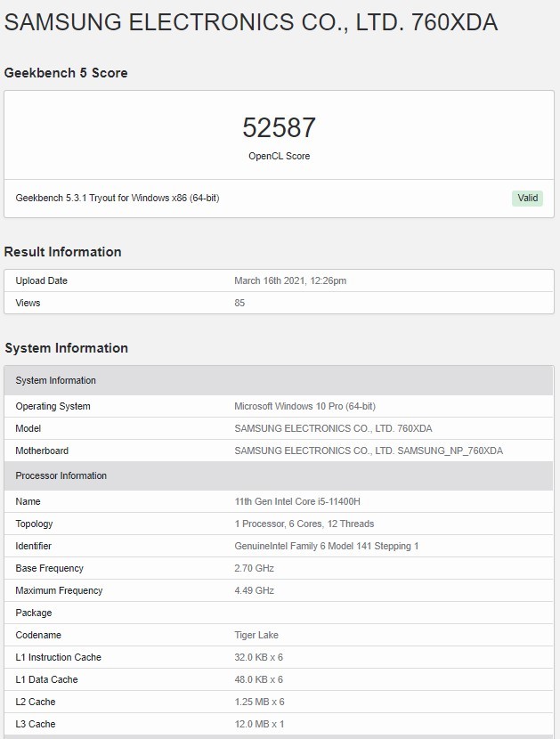Click the 'Base Frequency' label

[x=50, y=568]
